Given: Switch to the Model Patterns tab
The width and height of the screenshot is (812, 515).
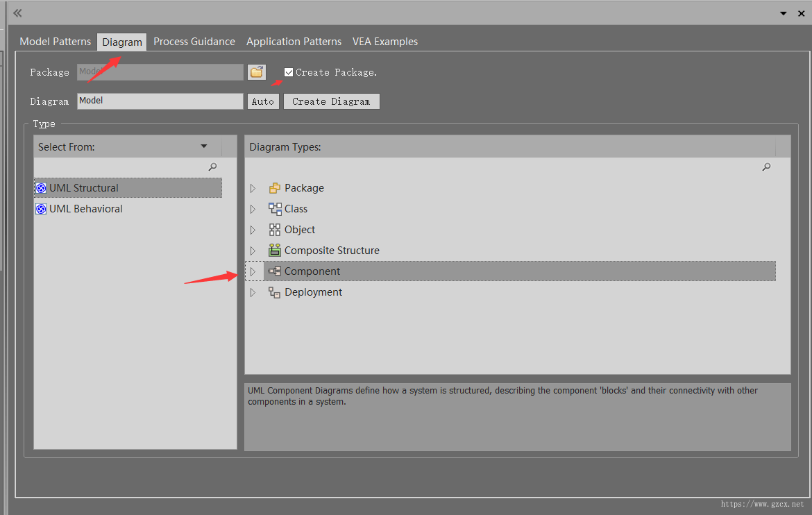Looking at the screenshot, I should (x=55, y=42).
